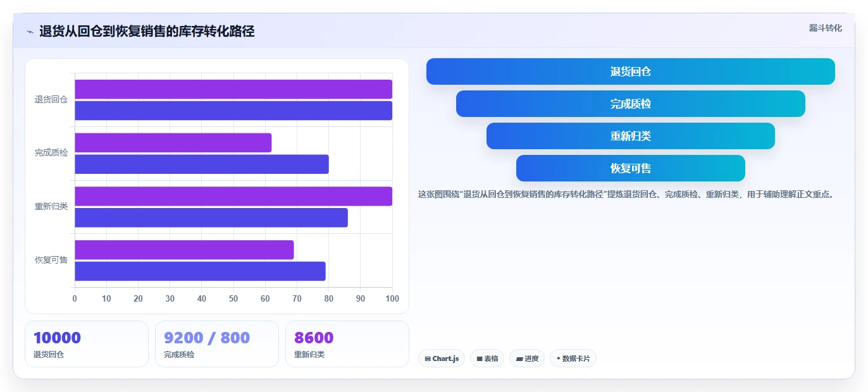Click the x-axis tick label 30

click(170, 298)
